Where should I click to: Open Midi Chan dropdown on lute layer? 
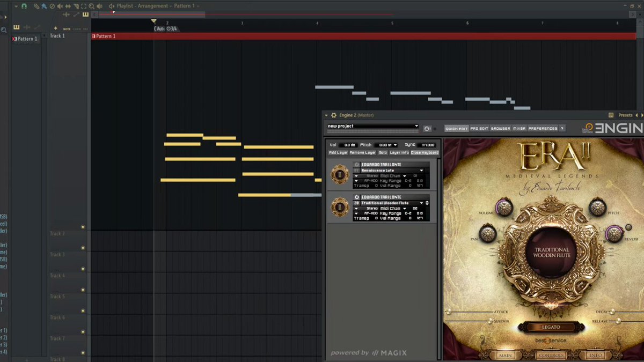coord(405,176)
